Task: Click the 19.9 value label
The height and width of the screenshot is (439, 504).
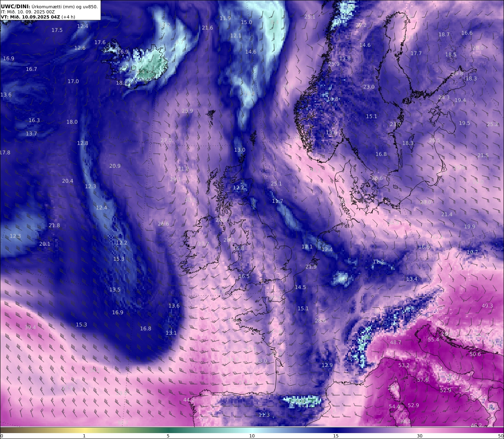Action: point(470,227)
